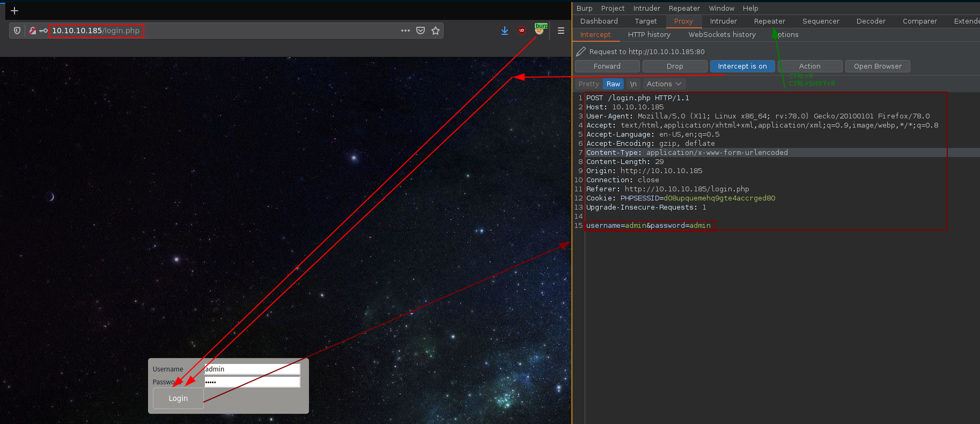This screenshot has width=980, height=424.
Task: Toggle non-printable characters \n button
Action: 633,84
